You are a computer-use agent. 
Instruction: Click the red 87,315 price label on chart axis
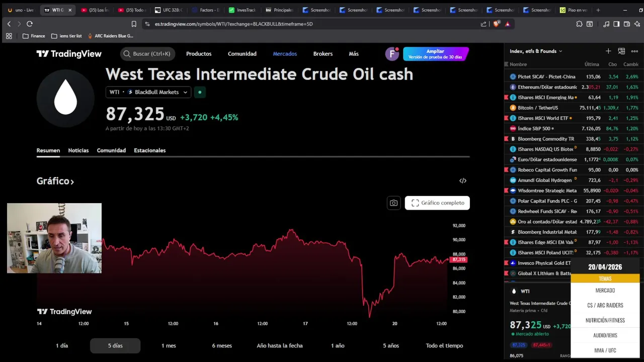[x=459, y=259]
